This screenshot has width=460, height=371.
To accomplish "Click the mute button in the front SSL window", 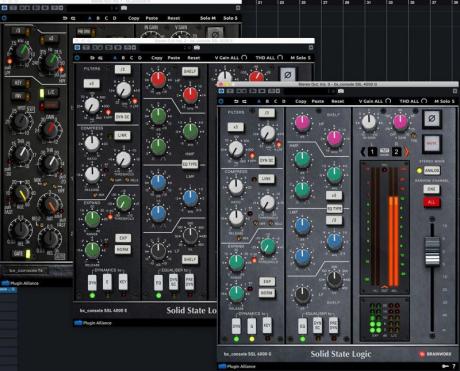I will click(x=432, y=143).
